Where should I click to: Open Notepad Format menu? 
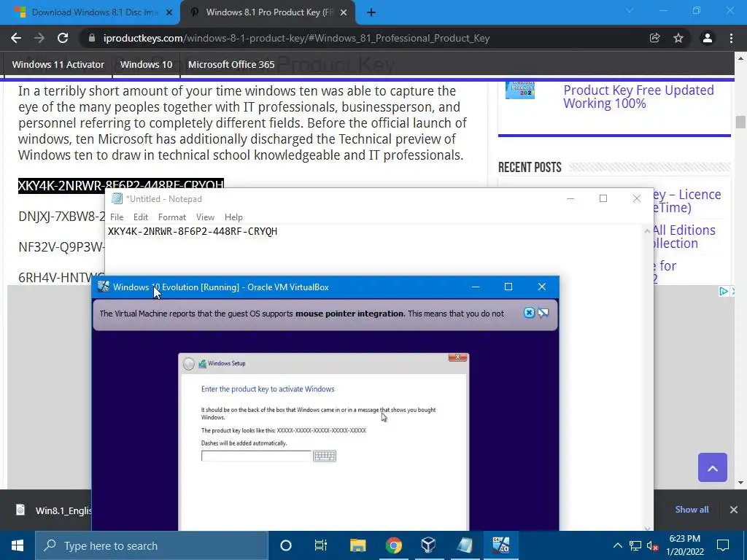[x=172, y=217]
